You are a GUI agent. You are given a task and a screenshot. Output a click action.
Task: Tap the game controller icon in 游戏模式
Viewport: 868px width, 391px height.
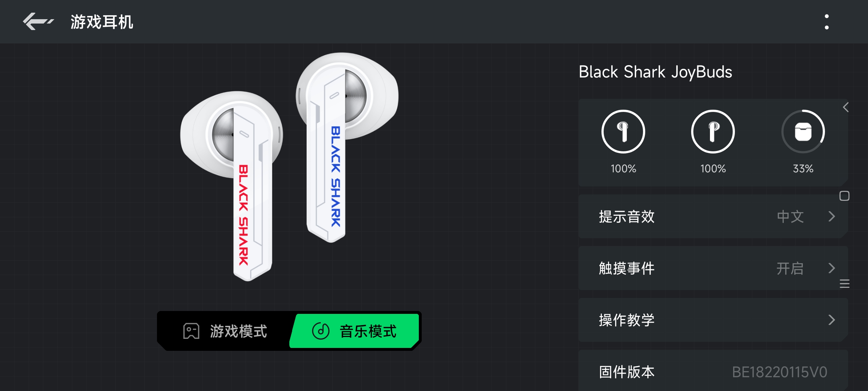pos(191,331)
